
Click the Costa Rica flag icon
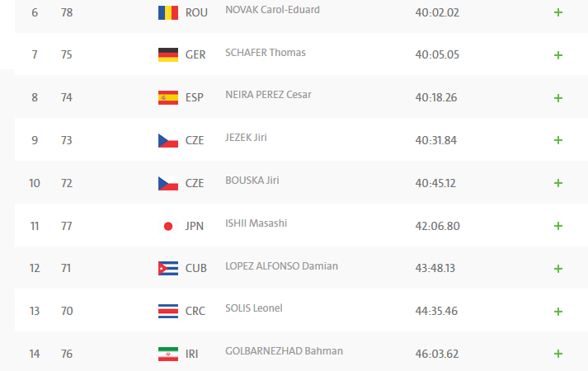[x=168, y=311]
